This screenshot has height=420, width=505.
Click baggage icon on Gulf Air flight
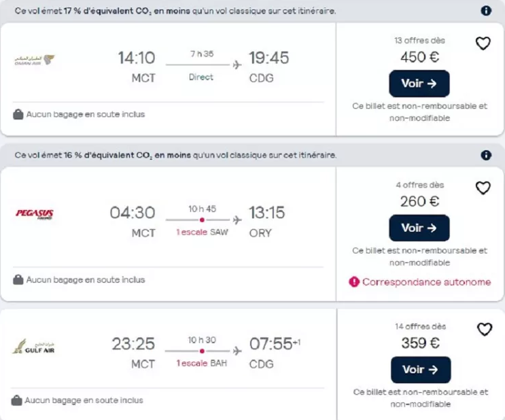tap(18, 400)
